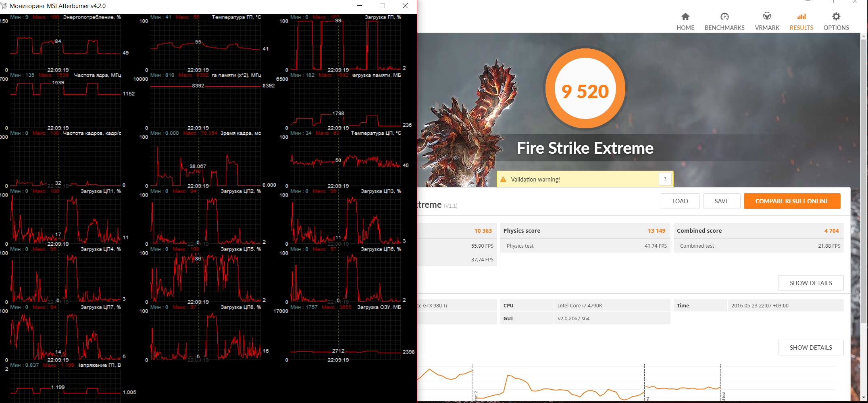The width and height of the screenshot is (868, 403).
Task: Click the timestamp 2016-05-23 22:07 +03:00
Action: 760,306
